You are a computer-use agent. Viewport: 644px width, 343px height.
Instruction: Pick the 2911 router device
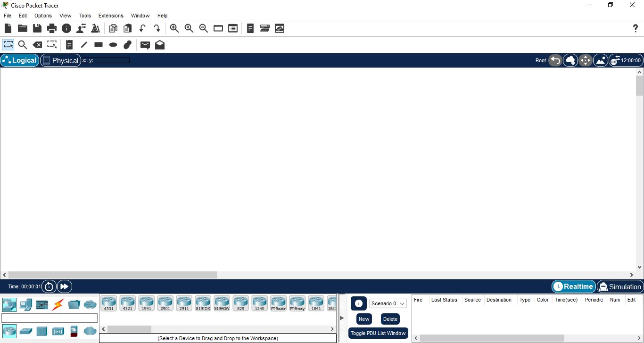point(184,303)
